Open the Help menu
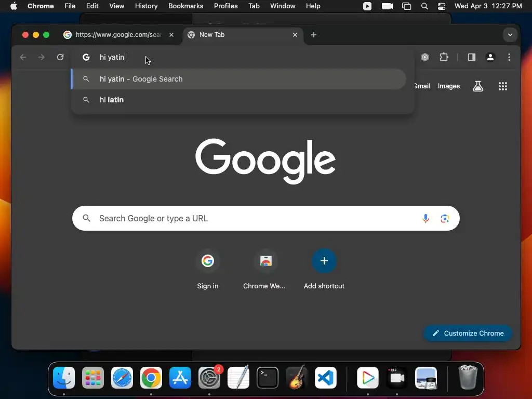This screenshot has height=399, width=532. 313,6
